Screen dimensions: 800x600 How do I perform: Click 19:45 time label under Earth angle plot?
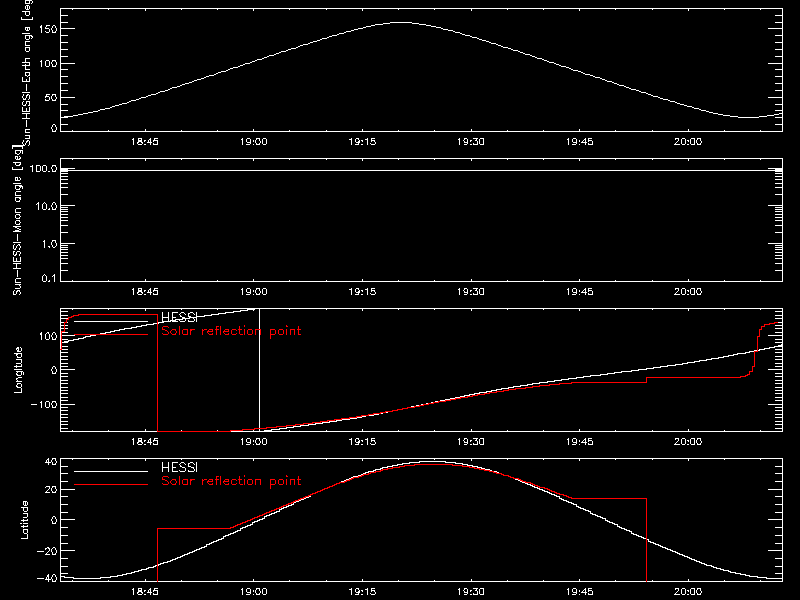point(580,141)
